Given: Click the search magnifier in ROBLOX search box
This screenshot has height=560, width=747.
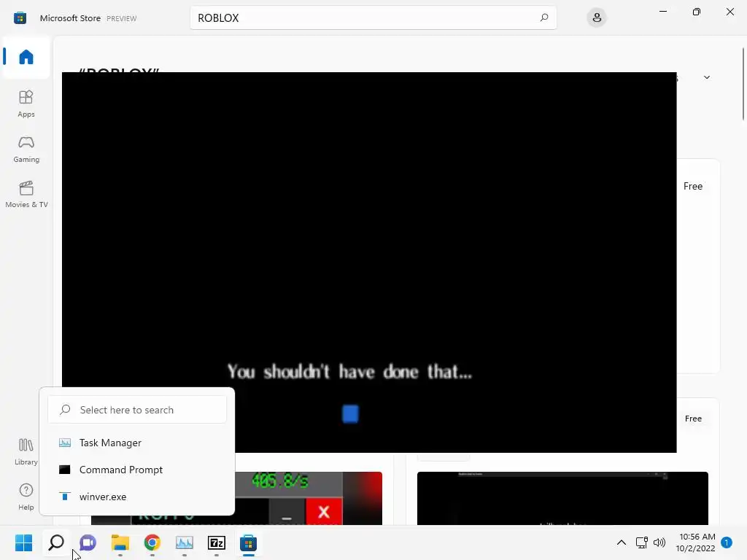Looking at the screenshot, I should (544, 17).
